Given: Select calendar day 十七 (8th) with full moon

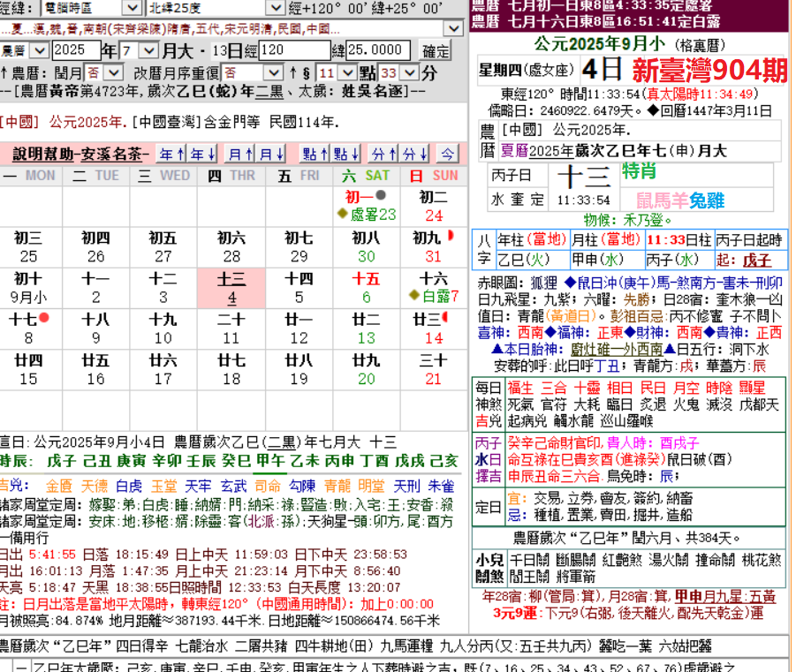Looking at the screenshot, I should pyautogui.click(x=28, y=328).
